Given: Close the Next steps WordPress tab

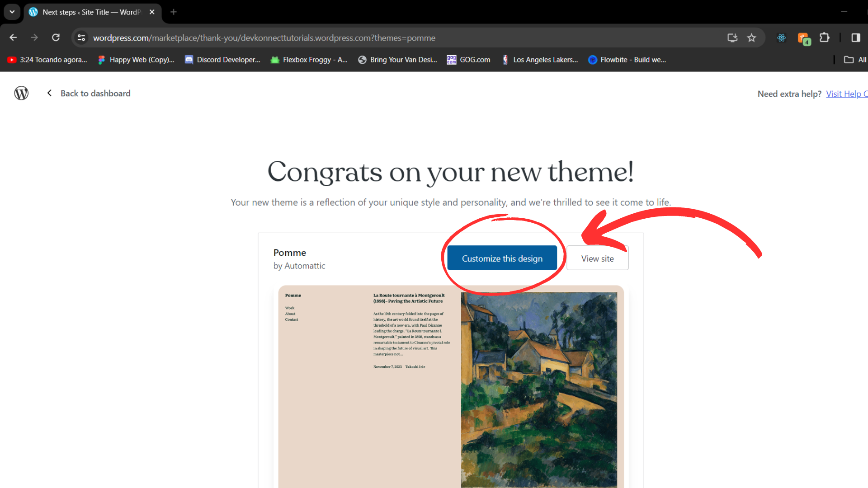Looking at the screenshot, I should 152,12.
